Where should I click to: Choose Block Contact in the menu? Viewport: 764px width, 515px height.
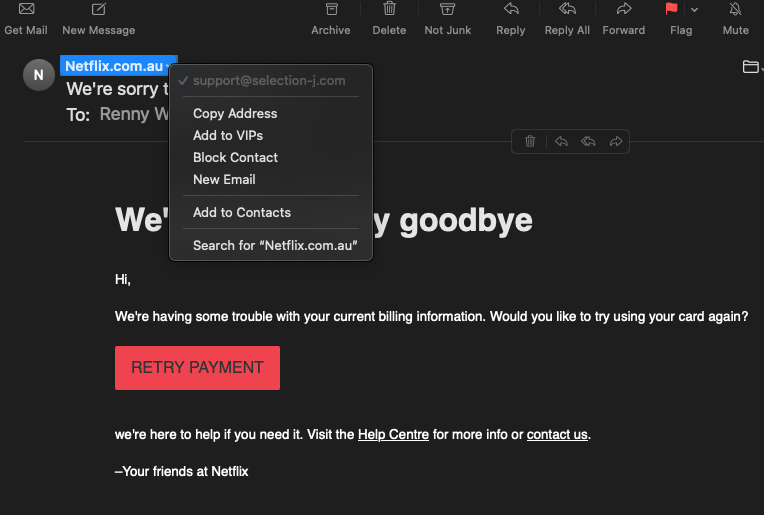point(235,158)
